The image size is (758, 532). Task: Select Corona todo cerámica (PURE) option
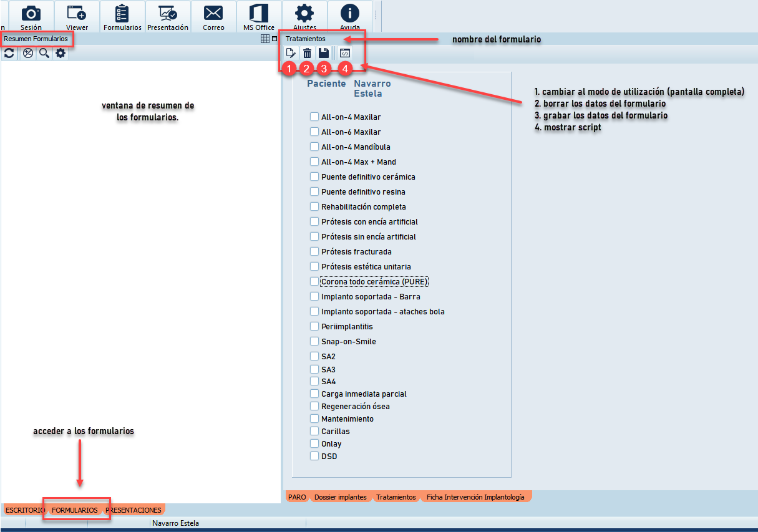coord(314,281)
